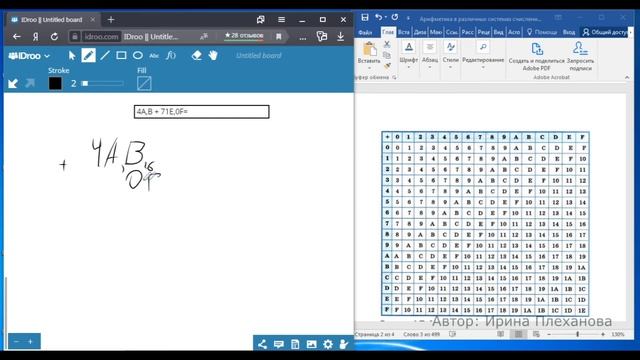Click the Общий доступ share button
Viewport: 640px width, 360px height.
(605, 32)
